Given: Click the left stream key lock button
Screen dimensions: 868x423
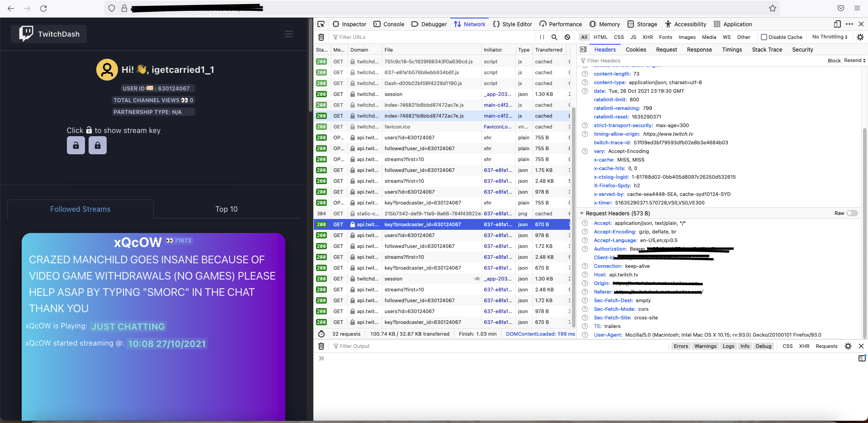Looking at the screenshot, I should pos(76,145).
